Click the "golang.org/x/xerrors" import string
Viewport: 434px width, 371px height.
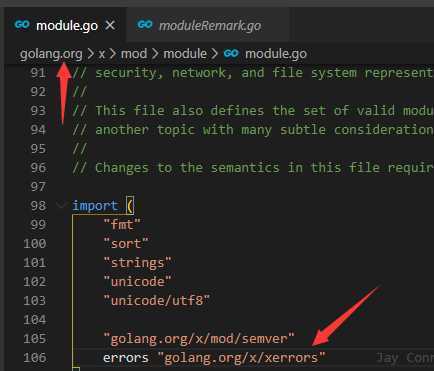(242, 358)
